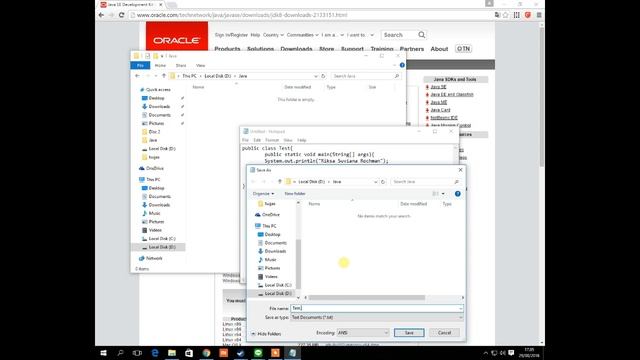The width and height of the screenshot is (640, 360).
Task: Click browser reload icon
Action: [121, 15]
